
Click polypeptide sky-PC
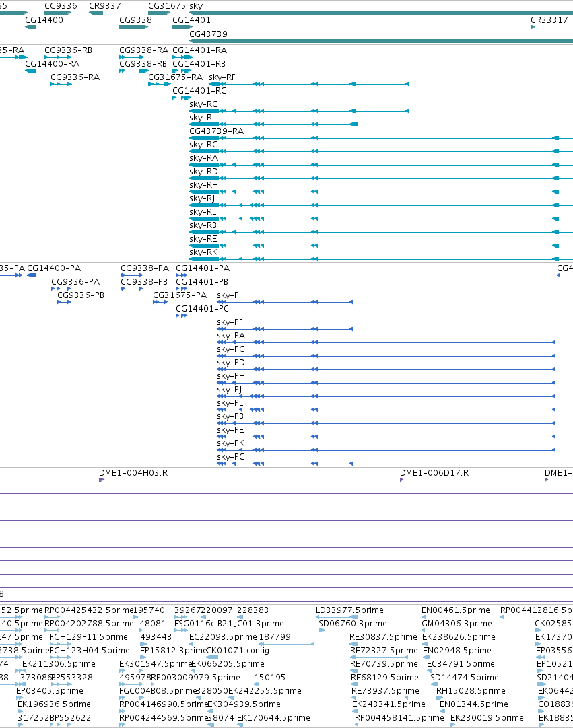click(x=230, y=457)
